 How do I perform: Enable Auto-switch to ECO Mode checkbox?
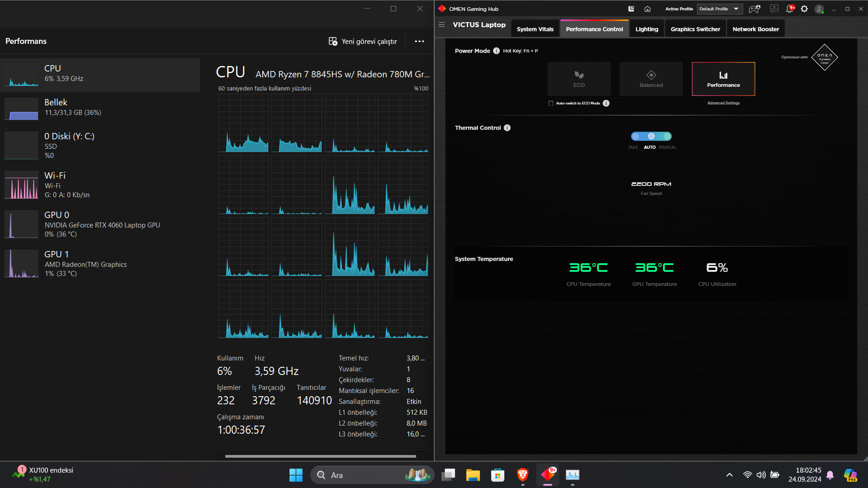551,103
